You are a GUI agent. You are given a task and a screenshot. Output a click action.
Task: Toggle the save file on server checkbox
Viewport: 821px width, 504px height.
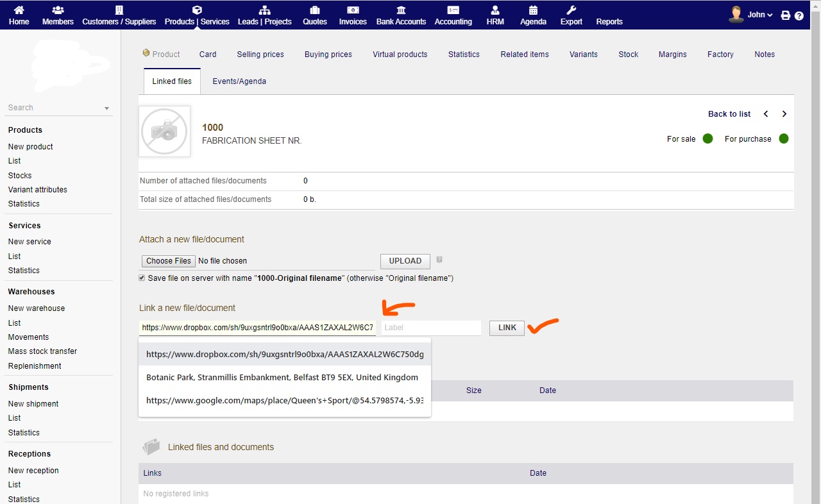pos(142,278)
